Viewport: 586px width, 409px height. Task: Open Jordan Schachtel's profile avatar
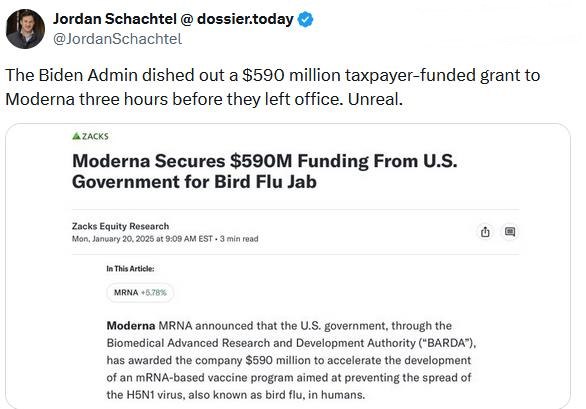pos(25,29)
